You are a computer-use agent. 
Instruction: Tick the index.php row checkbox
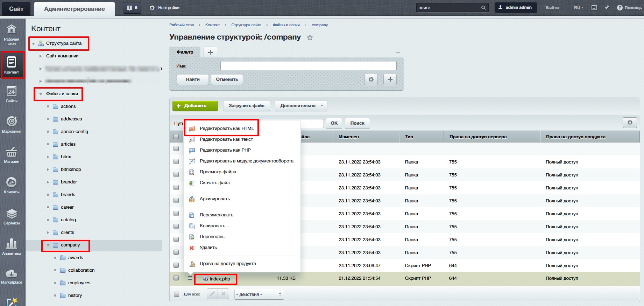[x=176, y=278]
